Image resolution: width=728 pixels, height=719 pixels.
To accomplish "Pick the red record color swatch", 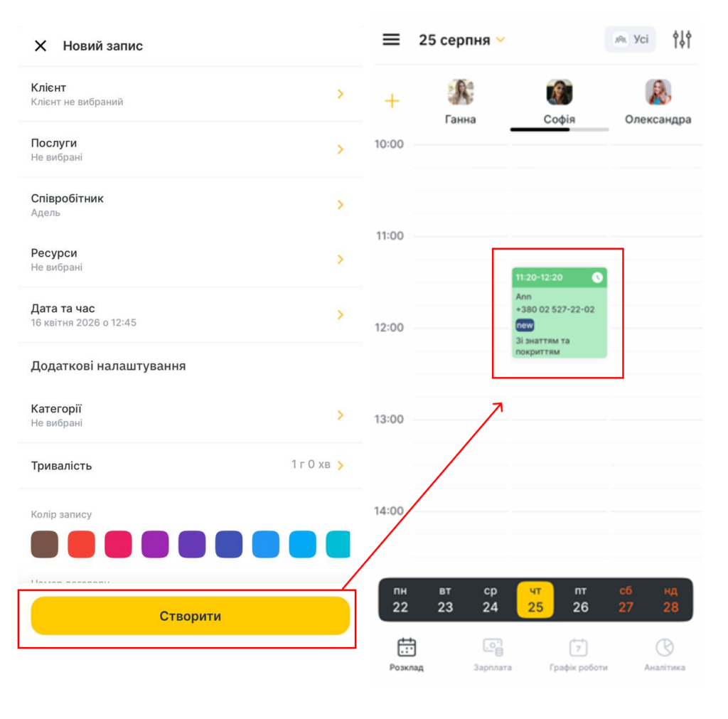I will (81, 544).
